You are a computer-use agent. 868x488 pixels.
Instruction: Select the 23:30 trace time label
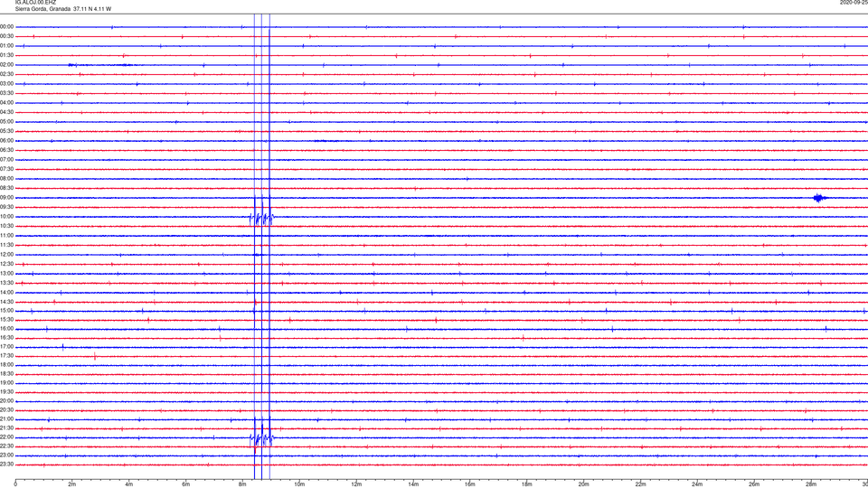click(7, 465)
